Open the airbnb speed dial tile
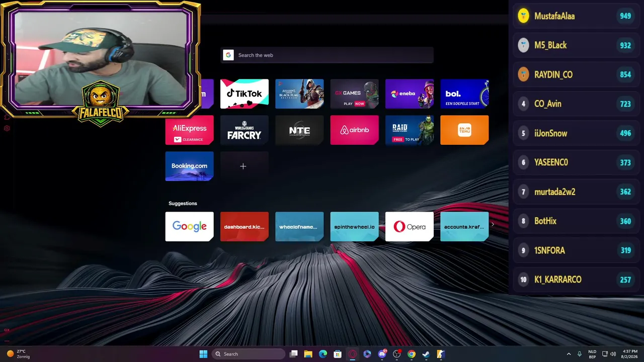644x362 pixels. coord(354,130)
